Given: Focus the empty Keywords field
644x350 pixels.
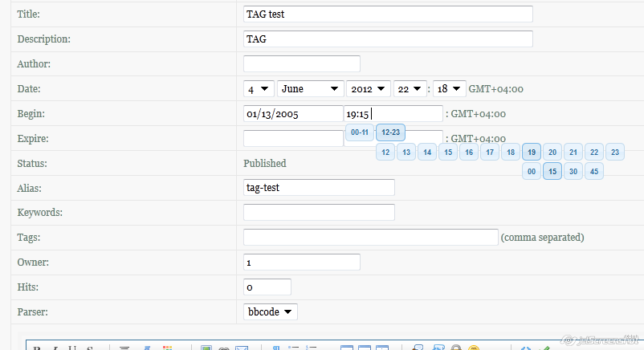Looking at the screenshot, I should [x=319, y=213].
